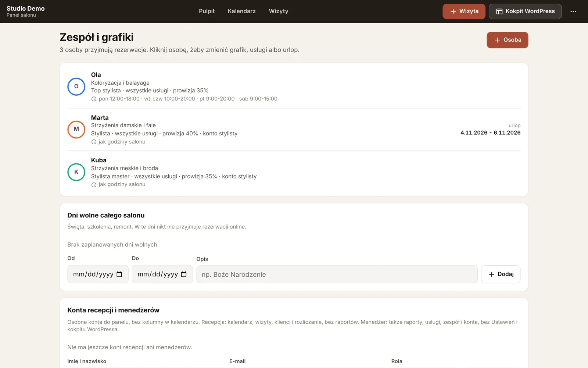Click 'Konta recepcji i menedżerów' heading

point(113,310)
